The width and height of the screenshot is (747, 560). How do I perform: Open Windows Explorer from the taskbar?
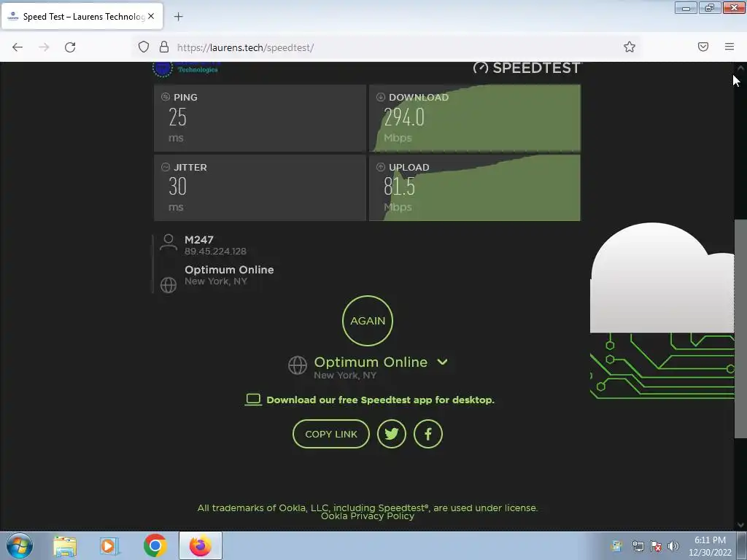click(x=65, y=546)
